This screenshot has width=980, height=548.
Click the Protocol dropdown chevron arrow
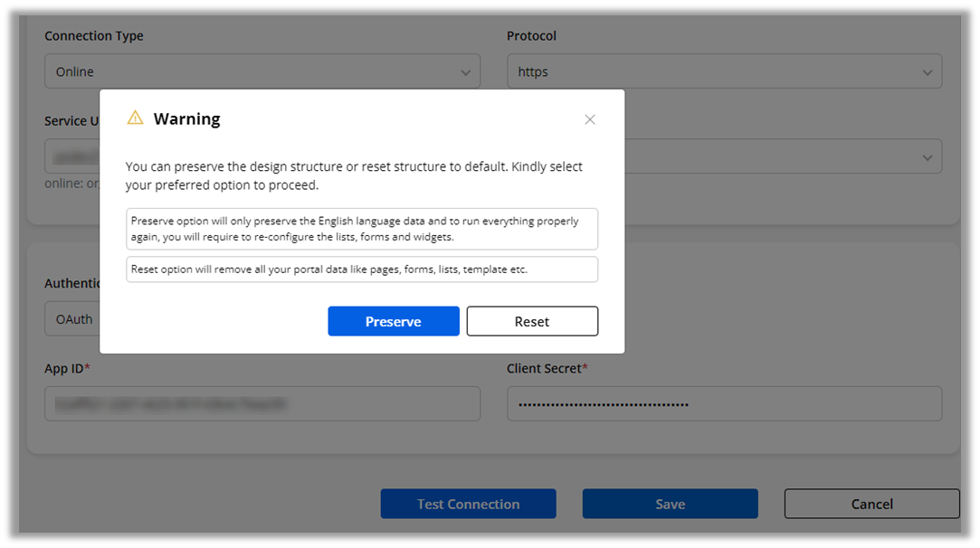point(928,72)
